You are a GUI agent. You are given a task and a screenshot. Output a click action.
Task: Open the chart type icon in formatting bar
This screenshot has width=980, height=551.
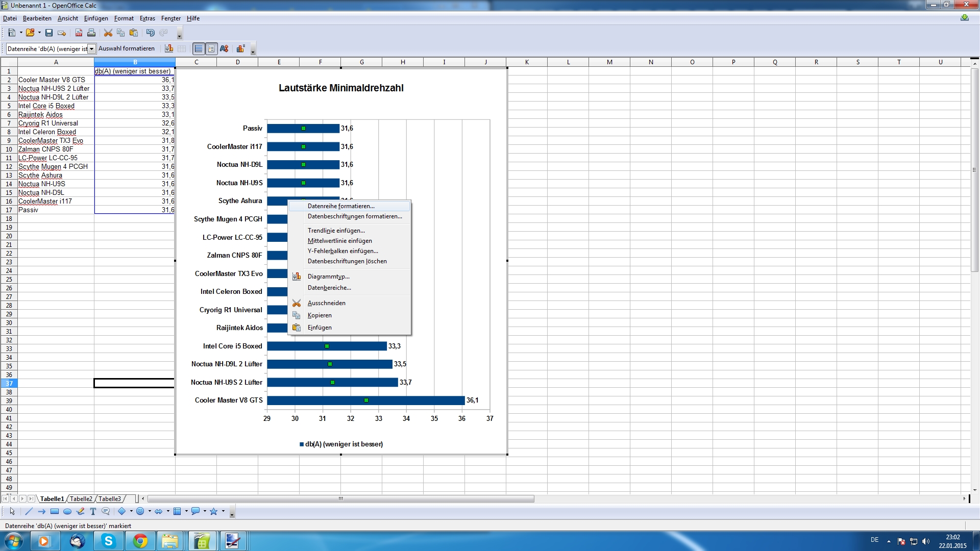(x=169, y=48)
